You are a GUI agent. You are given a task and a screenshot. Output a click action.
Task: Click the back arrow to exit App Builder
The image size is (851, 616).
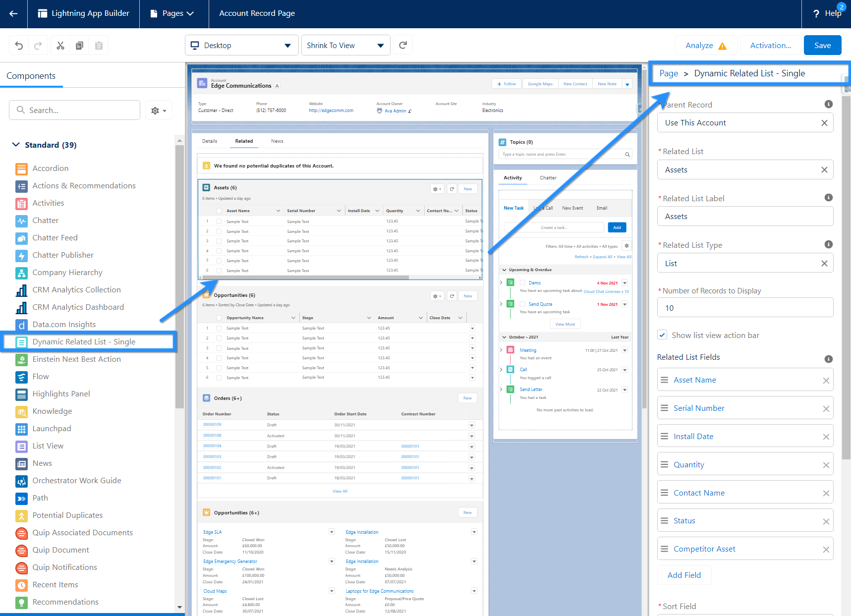13,13
